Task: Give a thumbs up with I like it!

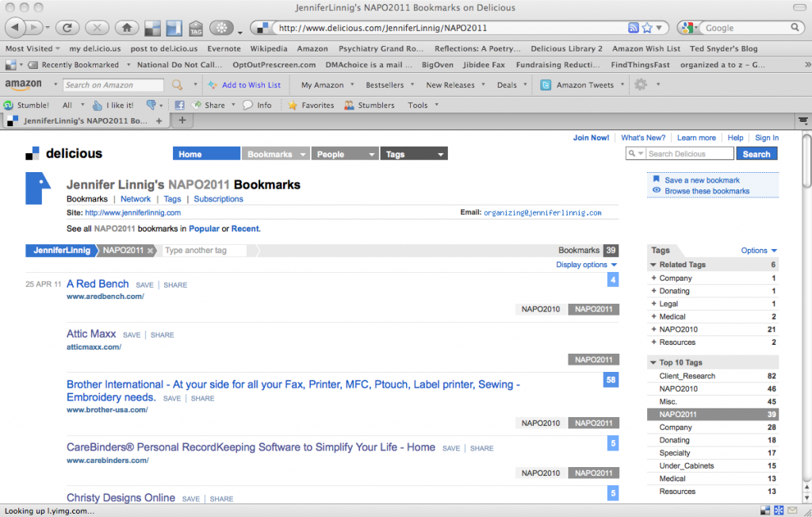Action: pos(113,105)
